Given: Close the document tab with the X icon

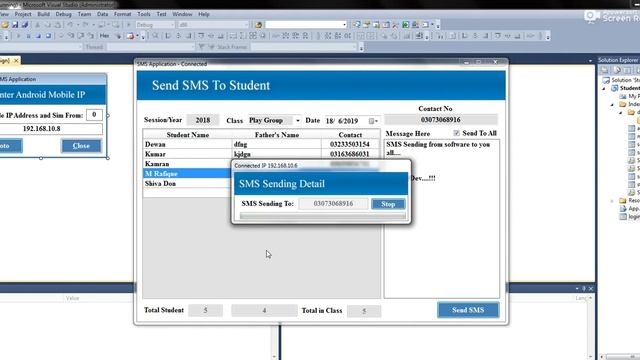Looking at the screenshot, I should tap(16, 60).
